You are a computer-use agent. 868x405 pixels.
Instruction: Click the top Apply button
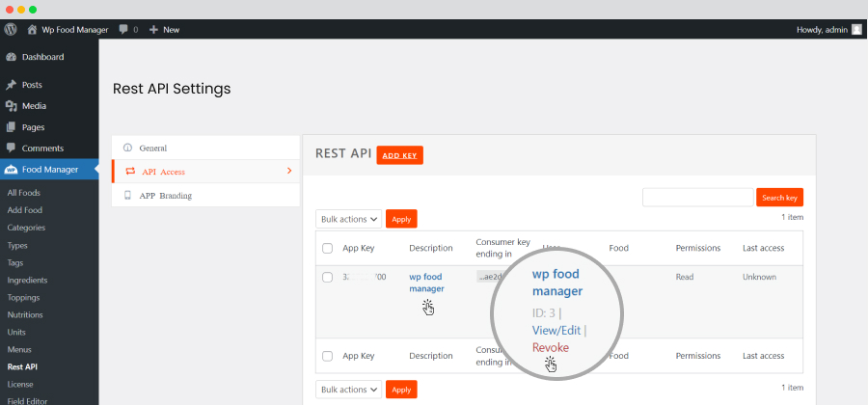(401, 219)
